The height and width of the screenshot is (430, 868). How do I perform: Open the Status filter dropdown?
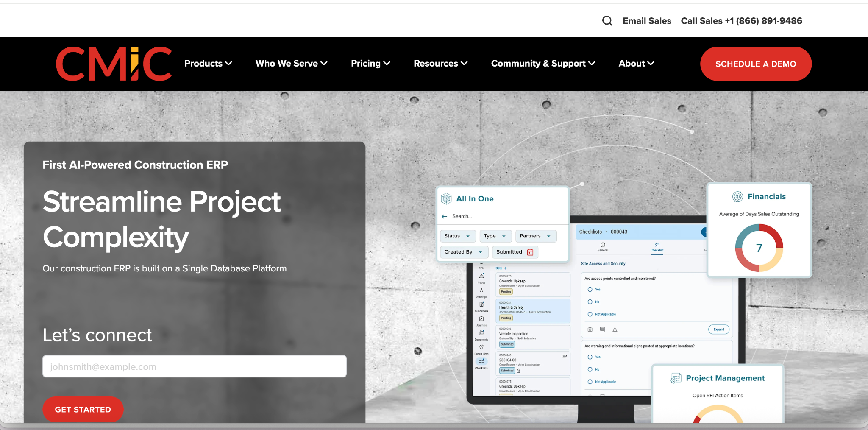[458, 236]
